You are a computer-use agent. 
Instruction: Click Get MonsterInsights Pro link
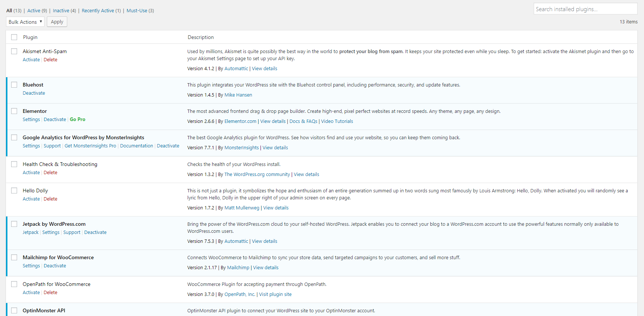point(90,146)
